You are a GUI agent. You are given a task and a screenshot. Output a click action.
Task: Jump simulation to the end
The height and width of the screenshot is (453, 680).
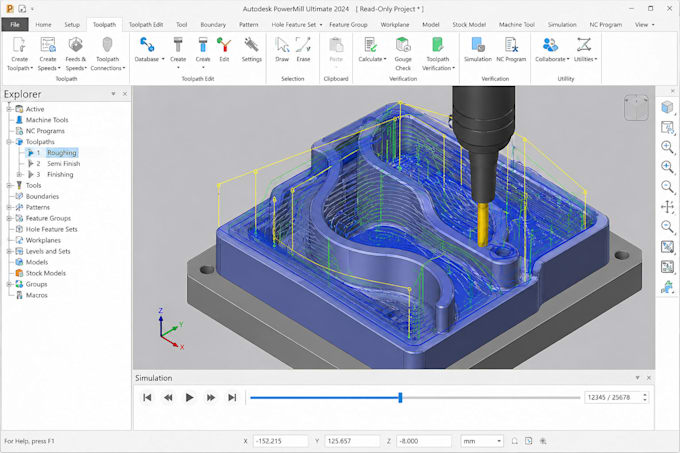coord(232,398)
